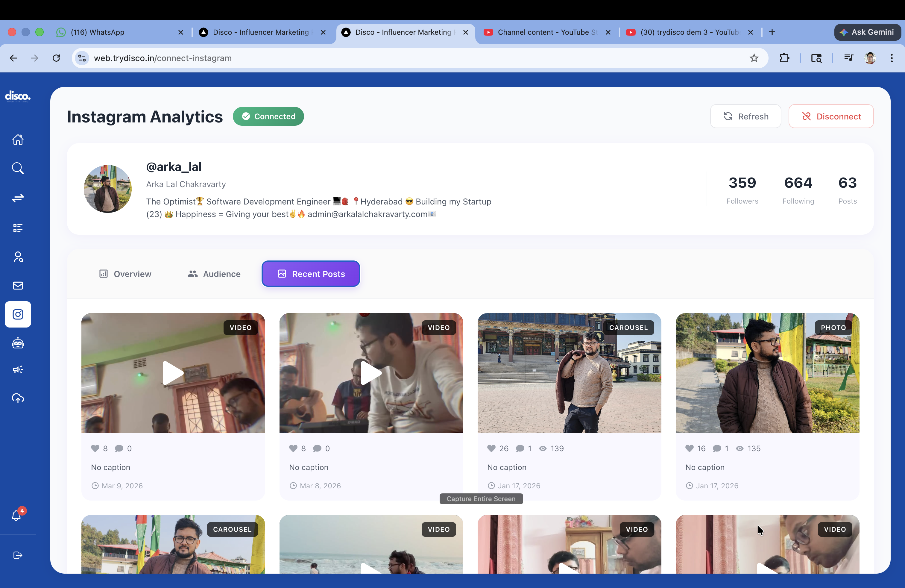Click the logout icon at sidebar bottom

tap(18, 555)
